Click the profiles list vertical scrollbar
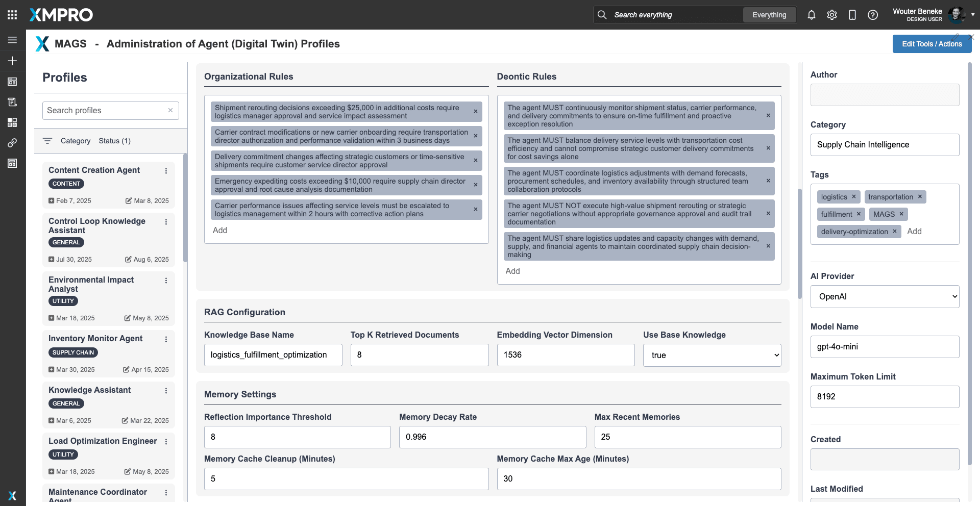Viewport: 980px width, 506px height. click(x=185, y=209)
